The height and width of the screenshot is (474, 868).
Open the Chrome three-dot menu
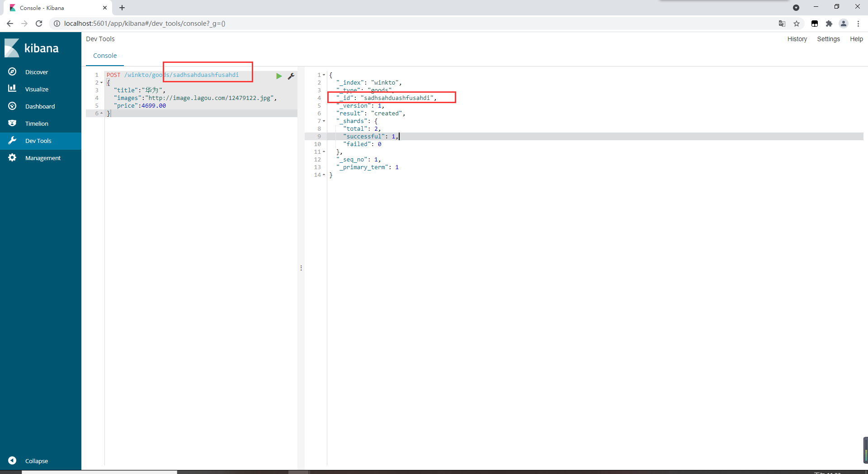click(858, 24)
